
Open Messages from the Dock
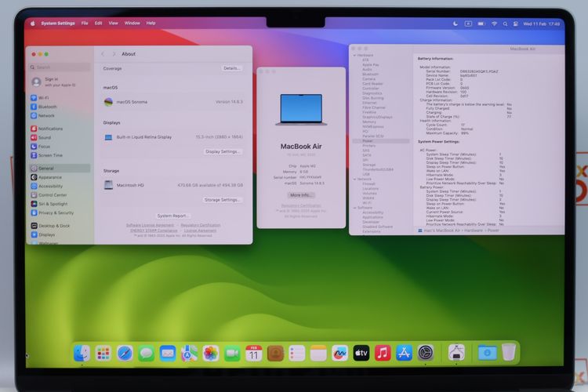tap(146, 353)
